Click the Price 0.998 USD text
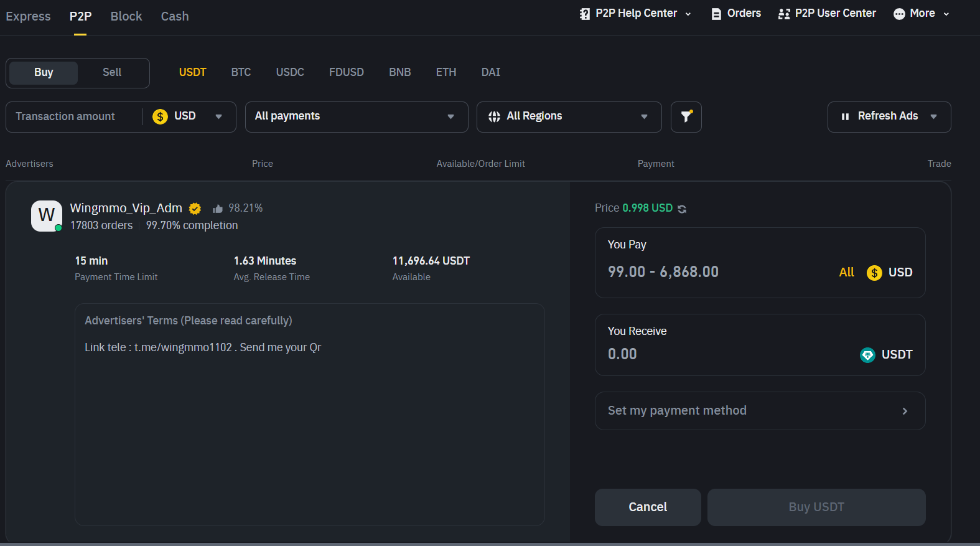The height and width of the screenshot is (546, 980). coord(633,208)
